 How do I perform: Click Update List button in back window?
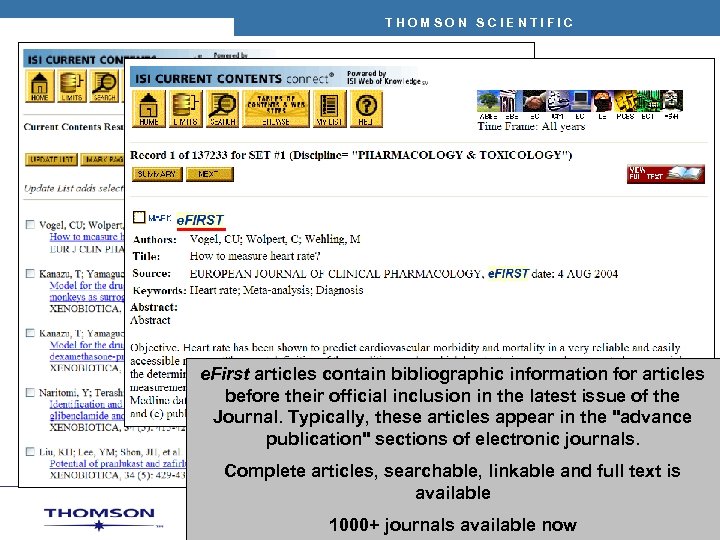coord(51,159)
